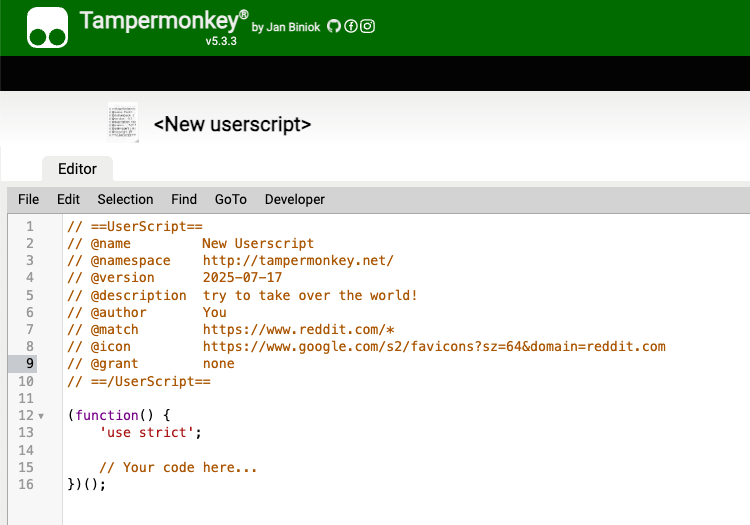Click the '// ==/UserScript==' line
The height and width of the screenshot is (525, 750).
[139, 382]
